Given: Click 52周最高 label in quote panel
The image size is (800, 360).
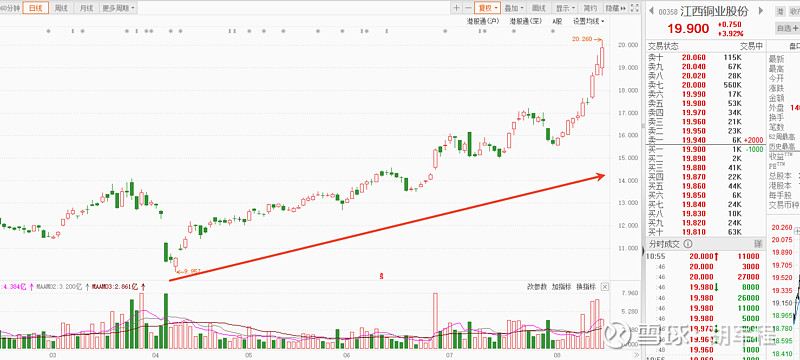Looking at the screenshot, I should 782,137.
